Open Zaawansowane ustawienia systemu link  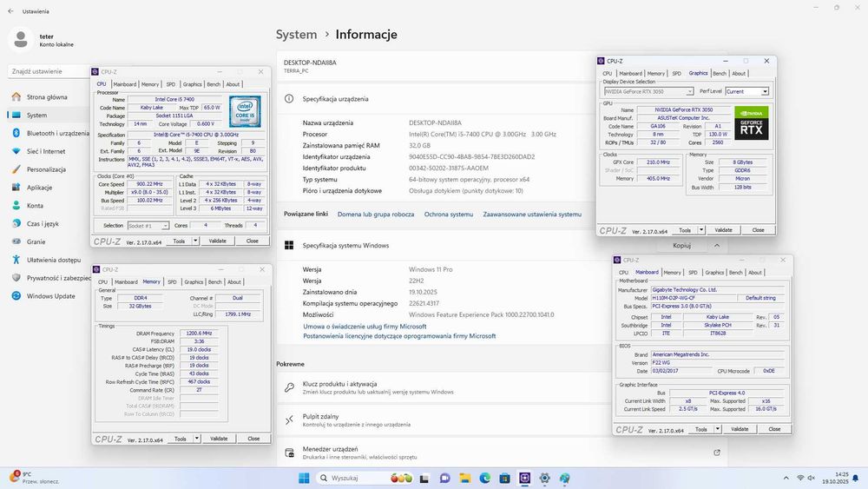[x=532, y=215]
